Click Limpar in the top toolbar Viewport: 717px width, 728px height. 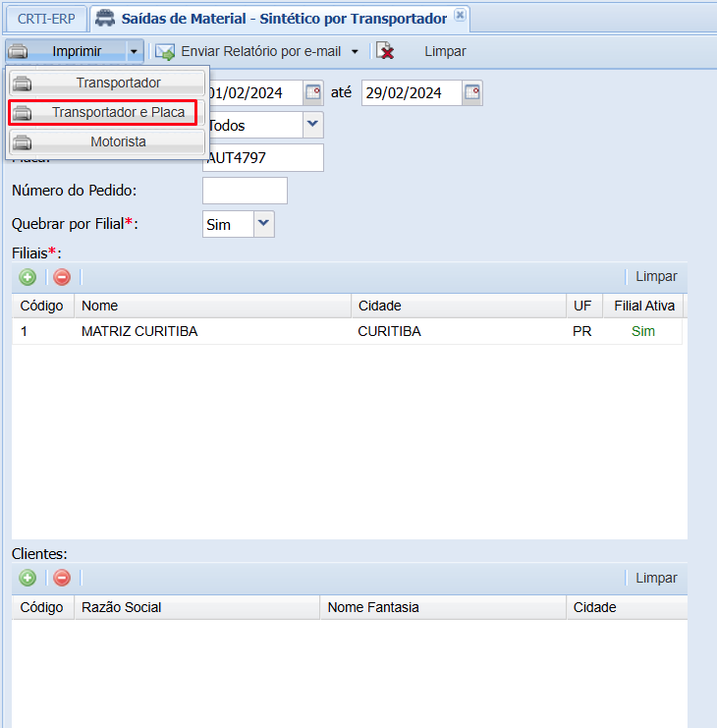445,51
